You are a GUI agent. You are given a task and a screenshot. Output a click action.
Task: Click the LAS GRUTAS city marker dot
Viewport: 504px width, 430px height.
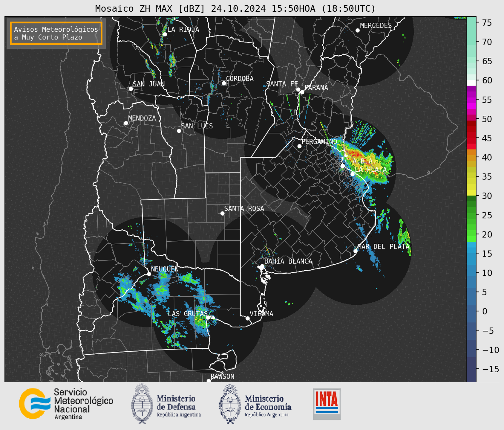click(208, 318)
